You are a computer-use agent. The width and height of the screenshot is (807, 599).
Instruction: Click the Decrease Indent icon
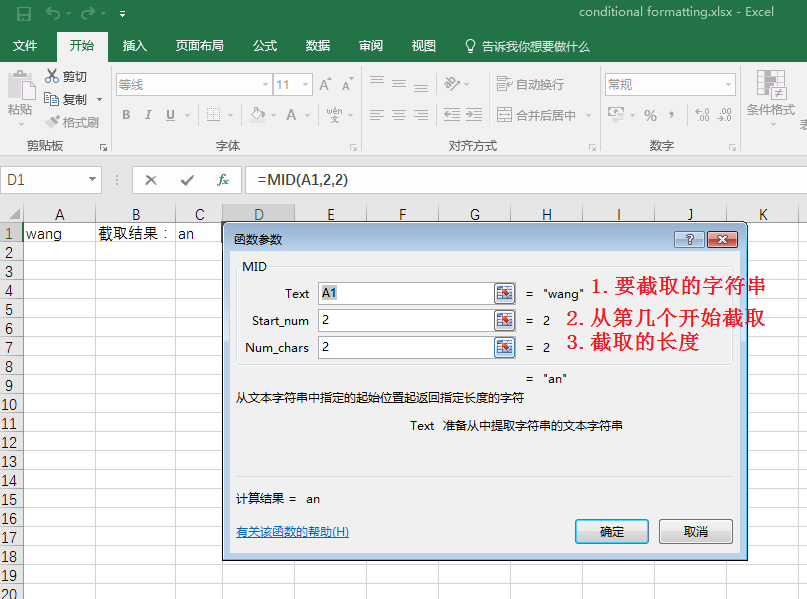pyautogui.click(x=452, y=115)
